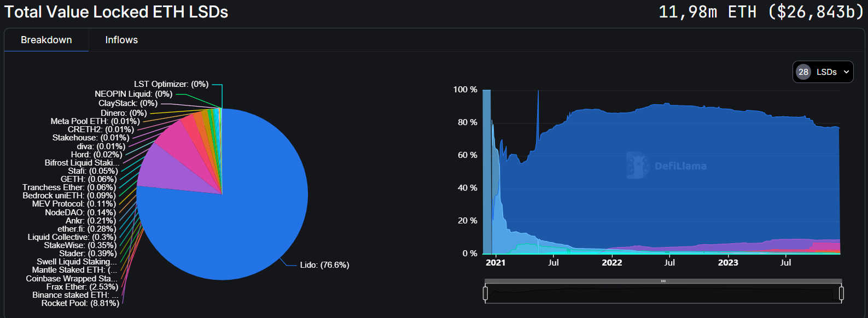Select the Frax Ether: (2.53%) label
Viewport: 868px width, 318px height.
click(82, 287)
